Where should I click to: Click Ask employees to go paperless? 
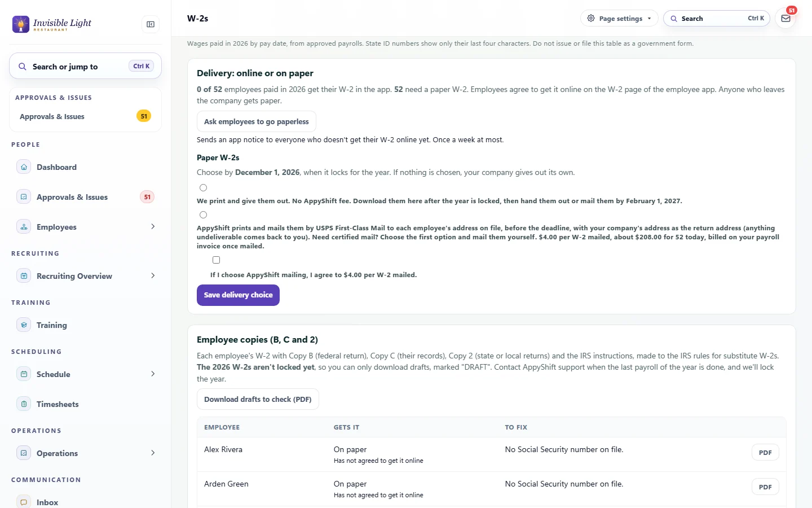tap(257, 121)
